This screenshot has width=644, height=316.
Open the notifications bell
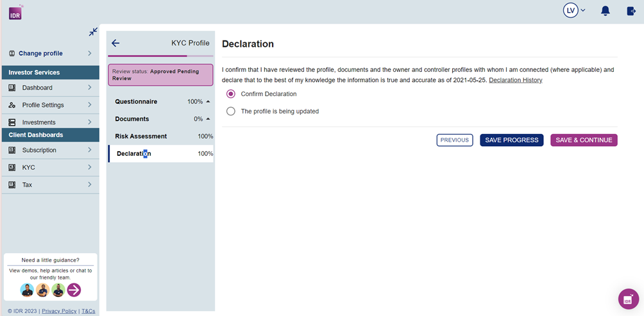click(605, 11)
